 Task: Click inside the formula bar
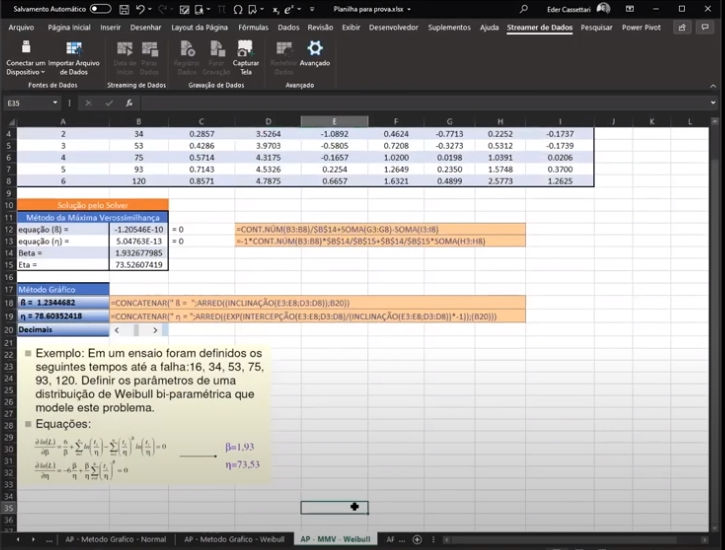click(x=423, y=103)
